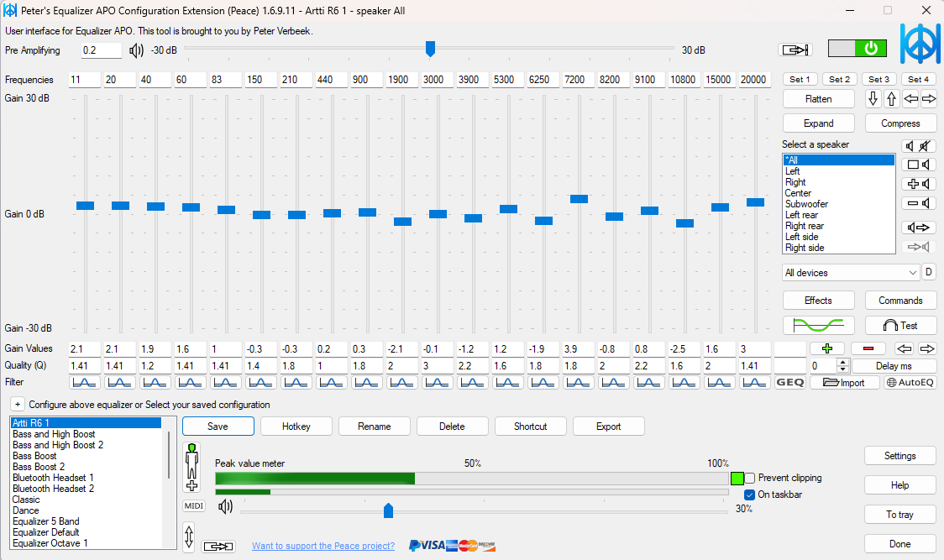Choose Dance configuration
Screen dimensions: 944x560
87,510
